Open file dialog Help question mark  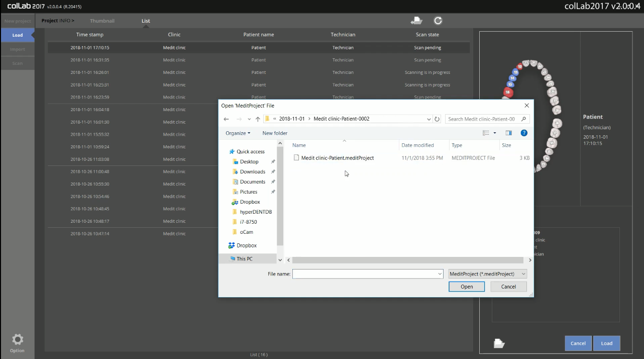pyautogui.click(x=524, y=133)
